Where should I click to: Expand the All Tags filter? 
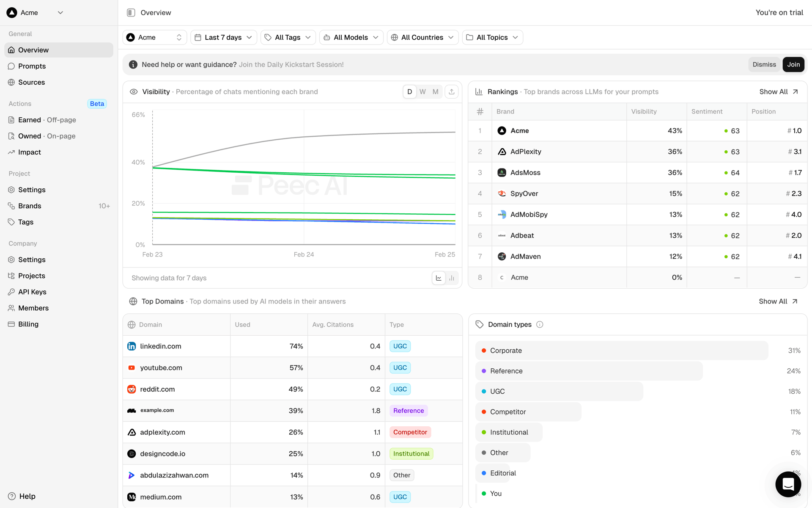click(x=288, y=37)
